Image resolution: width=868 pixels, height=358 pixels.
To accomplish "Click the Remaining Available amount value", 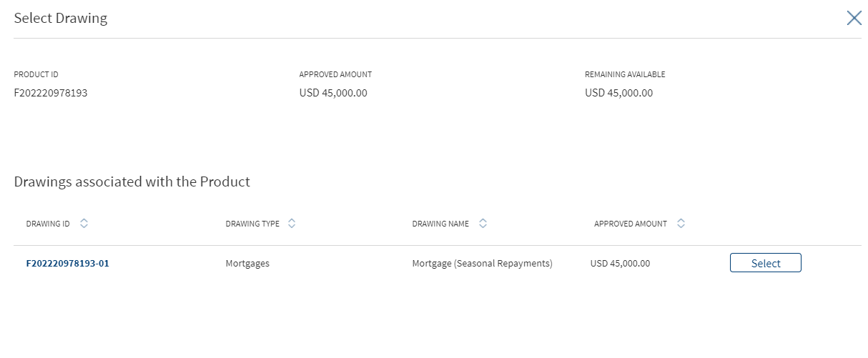I will click(618, 93).
